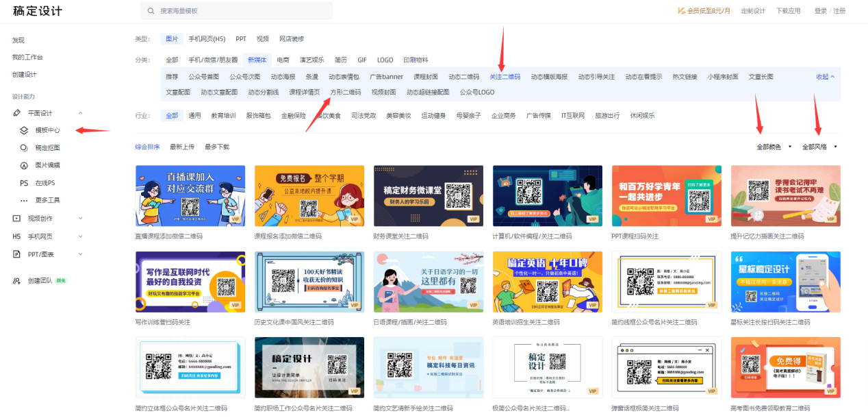Select the PPT type tab
Screen dimensions: 868x418
click(x=241, y=39)
